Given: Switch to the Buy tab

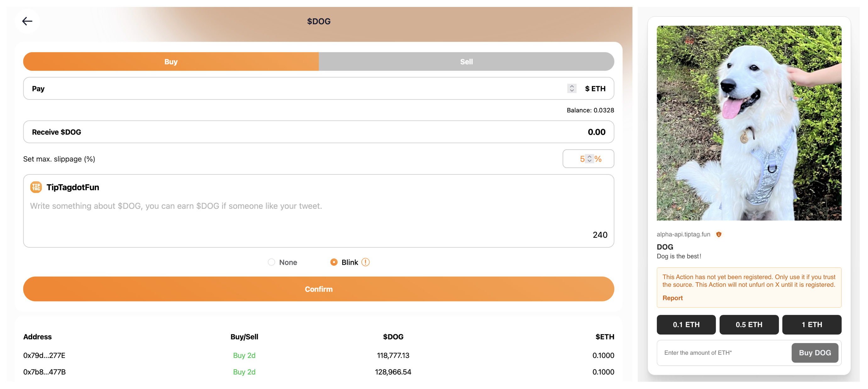Looking at the screenshot, I should coord(171,62).
